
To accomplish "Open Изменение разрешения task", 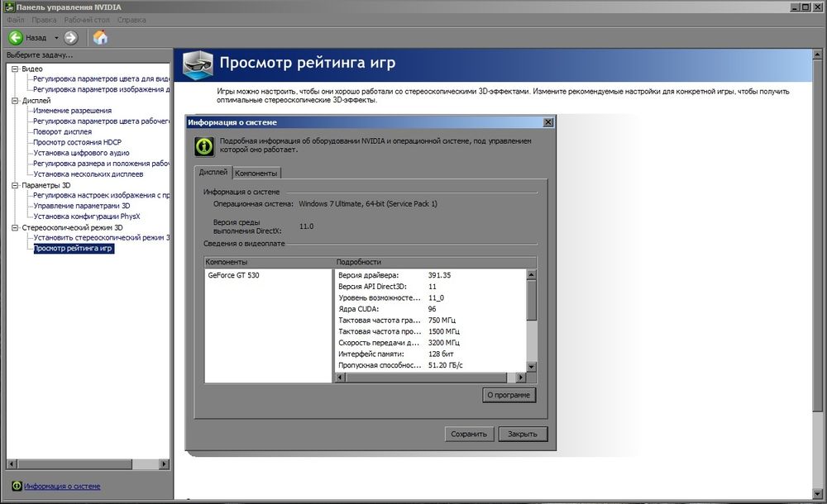I will click(x=72, y=111).
